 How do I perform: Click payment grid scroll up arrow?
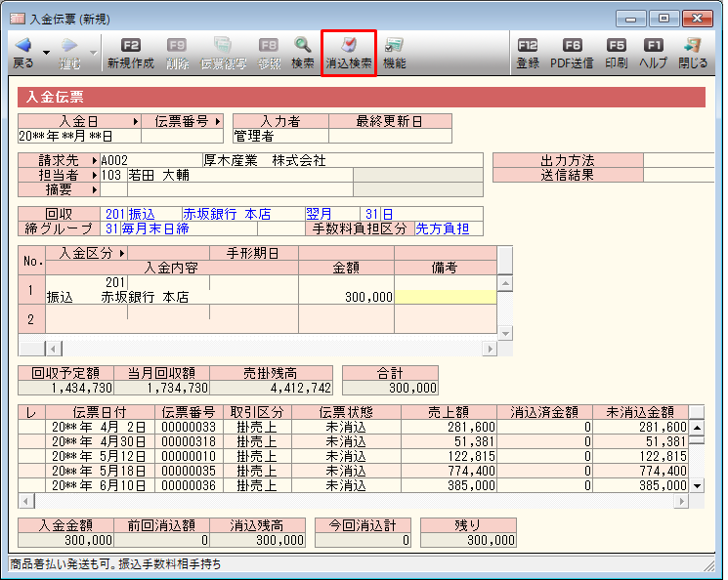(x=505, y=283)
